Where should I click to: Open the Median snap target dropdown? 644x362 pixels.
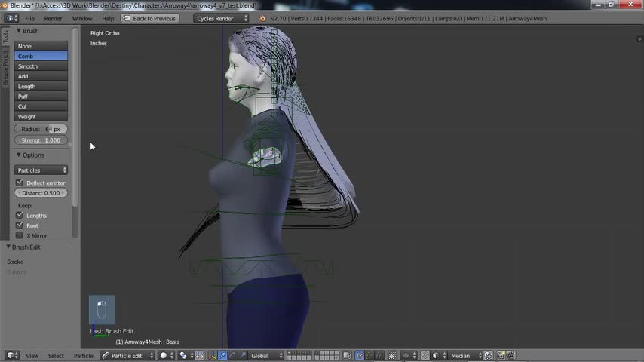(x=465, y=355)
